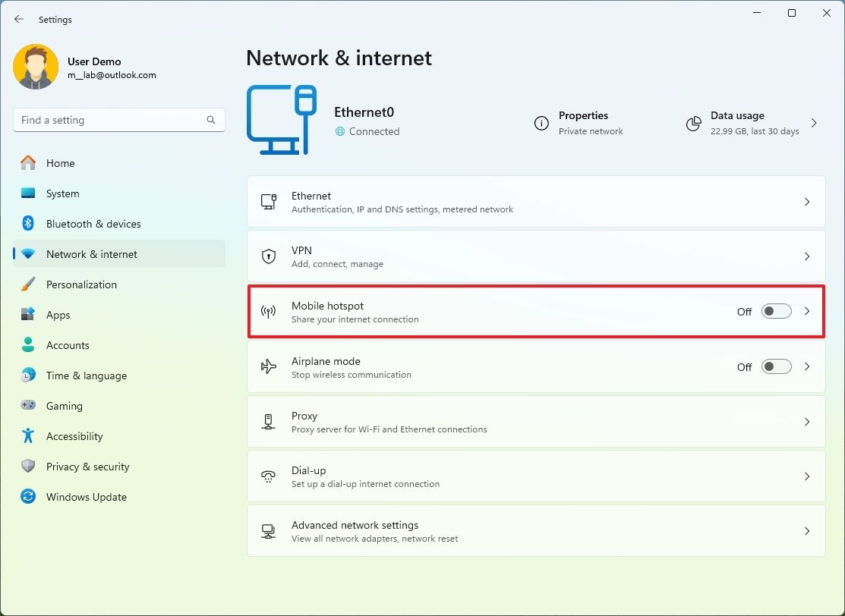Expand Advanced network settings
This screenshot has width=845, height=616.
pos(806,530)
